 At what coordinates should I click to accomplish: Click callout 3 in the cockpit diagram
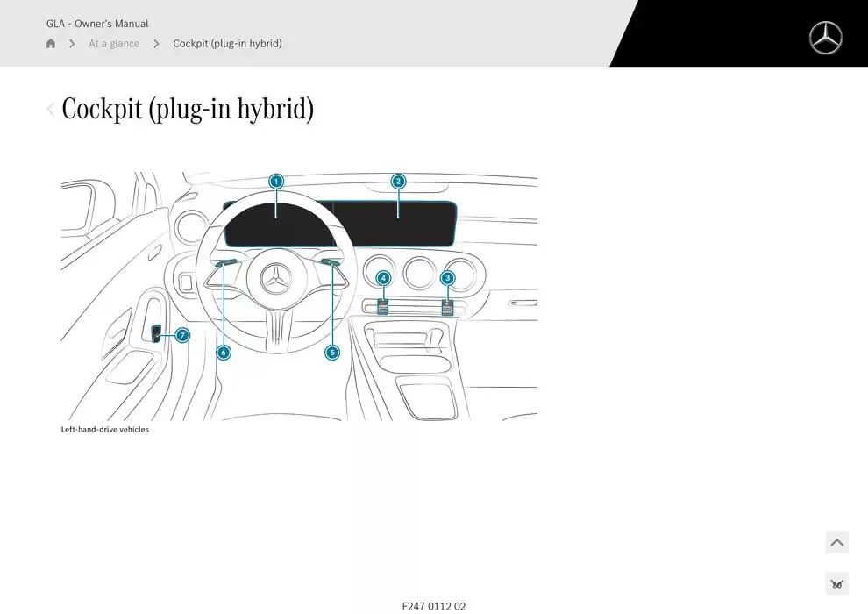coord(447,278)
